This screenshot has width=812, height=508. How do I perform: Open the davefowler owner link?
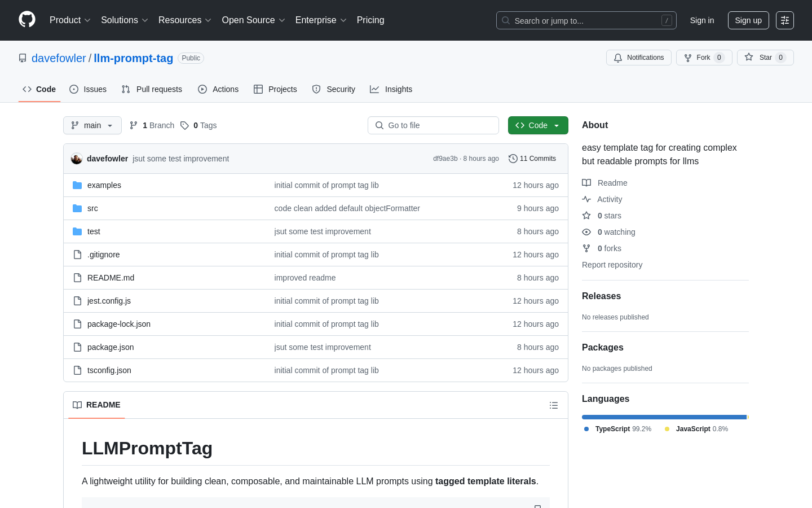(59, 58)
